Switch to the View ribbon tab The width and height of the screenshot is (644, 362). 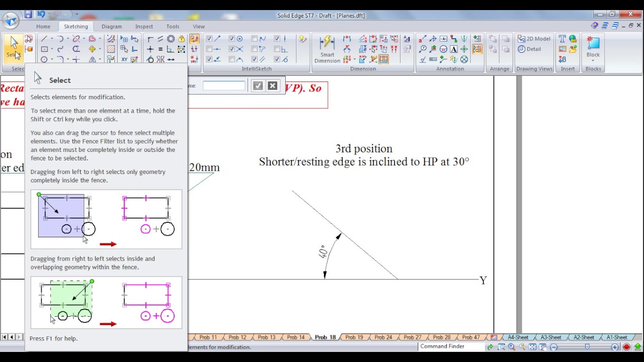(199, 26)
